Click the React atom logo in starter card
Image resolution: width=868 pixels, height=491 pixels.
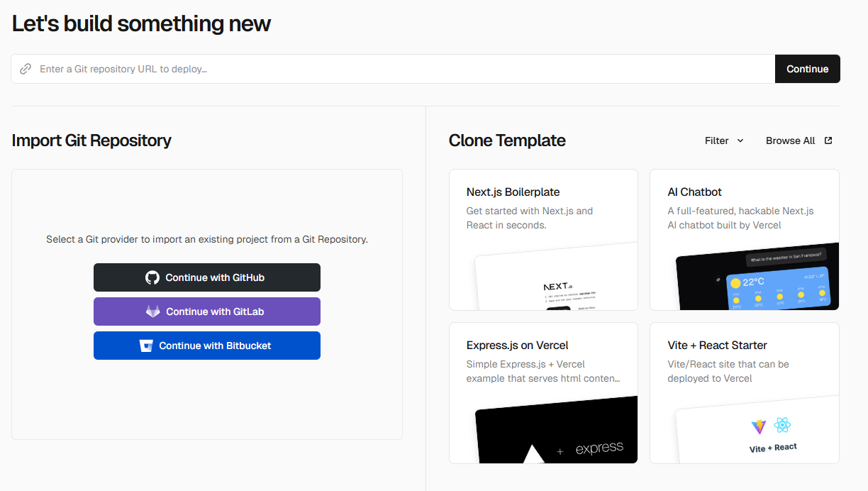[x=783, y=426]
